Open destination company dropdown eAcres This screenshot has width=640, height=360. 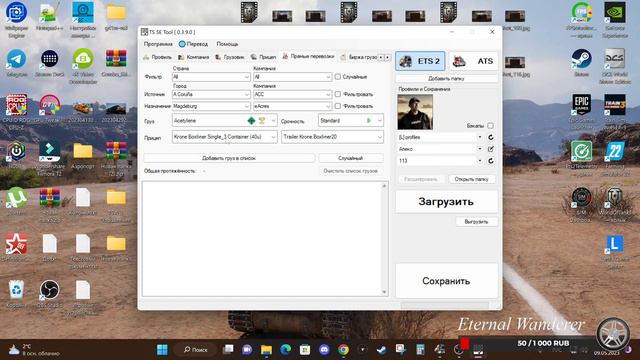pyautogui.click(x=292, y=106)
